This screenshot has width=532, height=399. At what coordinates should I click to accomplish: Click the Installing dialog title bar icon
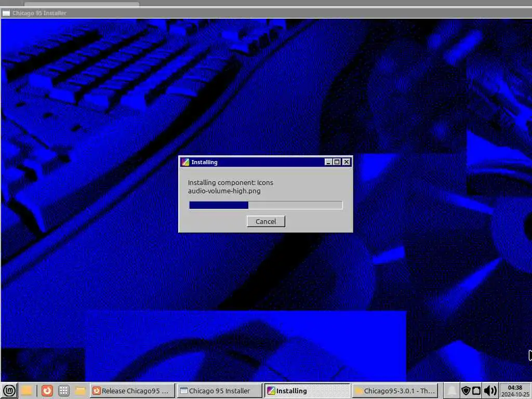[x=185, y=162]
